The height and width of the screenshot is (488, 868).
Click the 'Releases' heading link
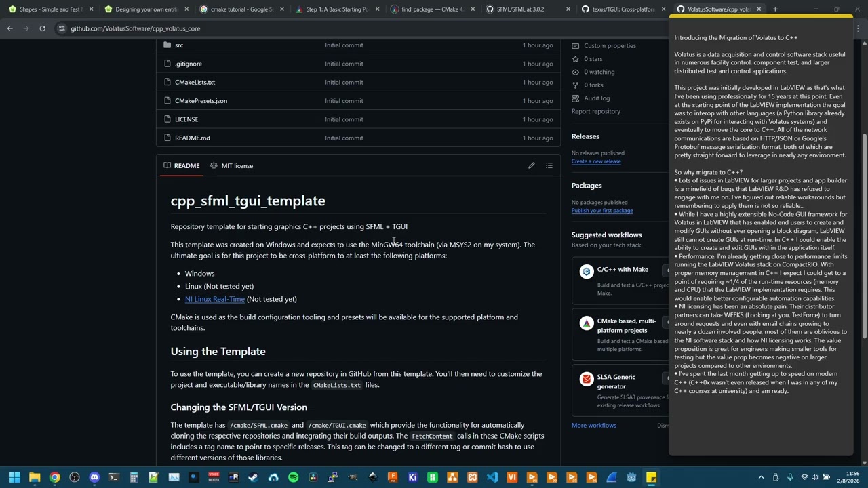coord(585,136)
